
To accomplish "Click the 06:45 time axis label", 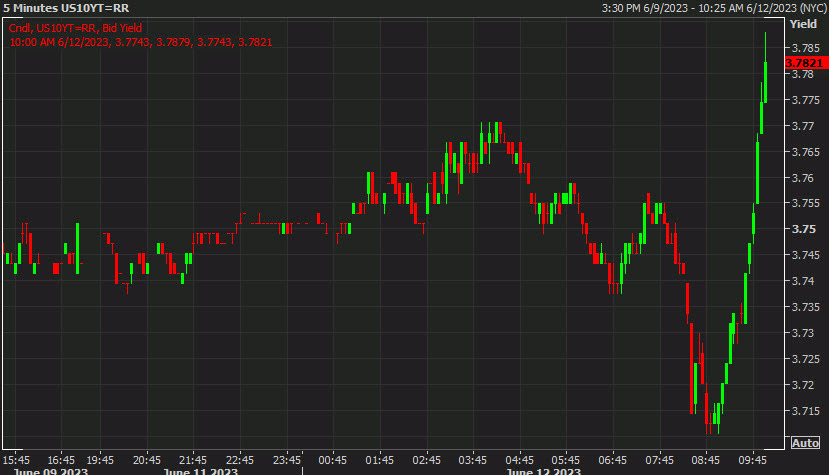I will (x=612, y=458).
